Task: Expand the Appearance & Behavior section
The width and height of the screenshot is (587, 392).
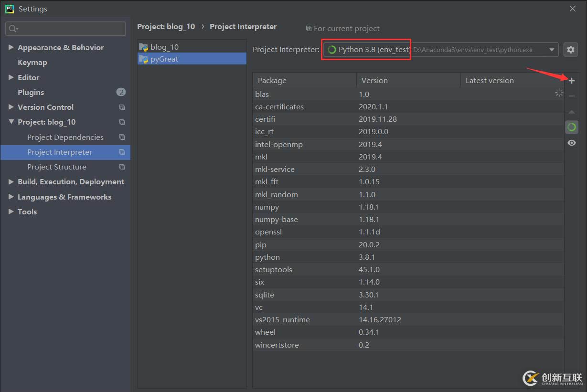Action: 11,48
